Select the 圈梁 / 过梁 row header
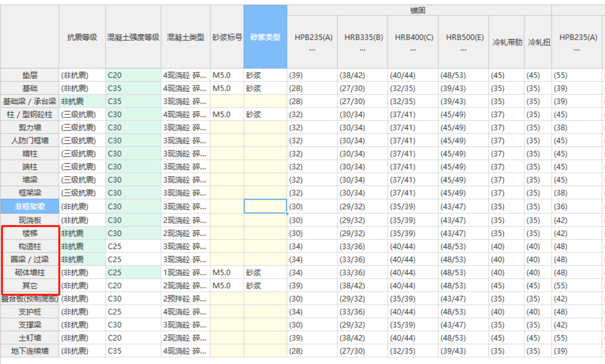The height and width of the screenshot is (364, 605). tap(30, 259)
